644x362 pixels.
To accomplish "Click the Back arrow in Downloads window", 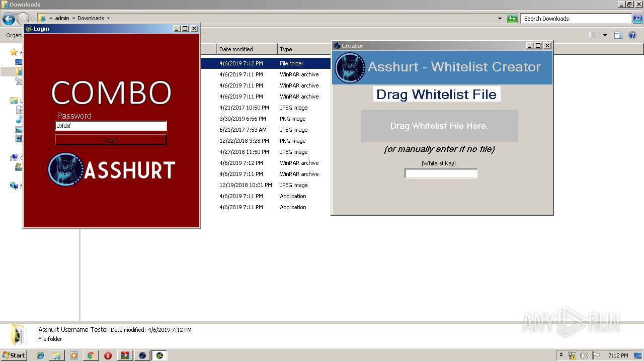I will pyautogui.click(x=9, y=19).
